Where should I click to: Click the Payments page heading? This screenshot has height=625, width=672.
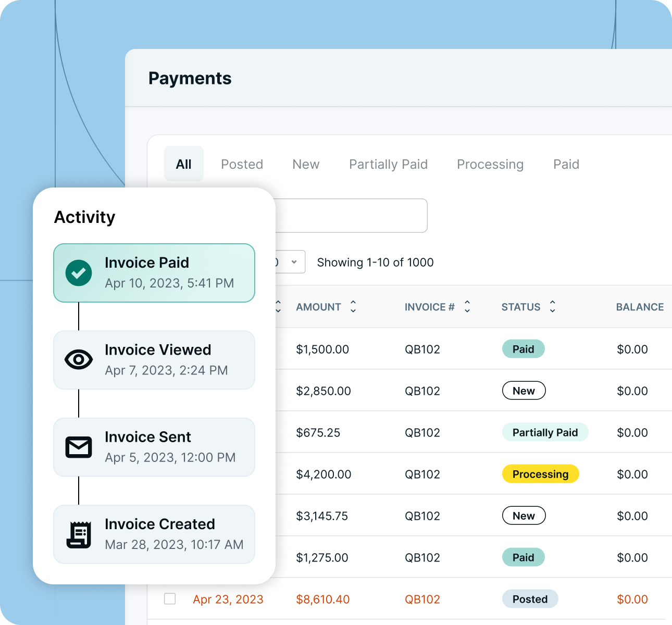pyautogui.click(x=190, y=78)
